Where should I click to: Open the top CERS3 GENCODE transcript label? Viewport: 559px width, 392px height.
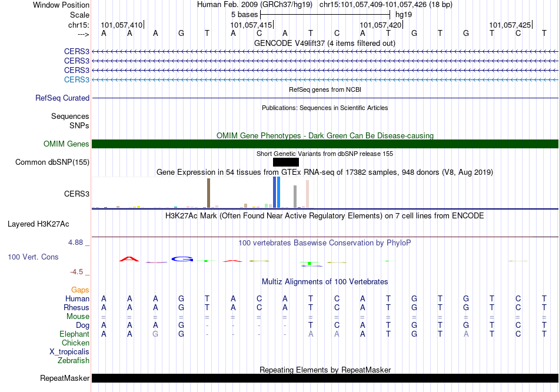pyautogui.click(x=76, y=51)
